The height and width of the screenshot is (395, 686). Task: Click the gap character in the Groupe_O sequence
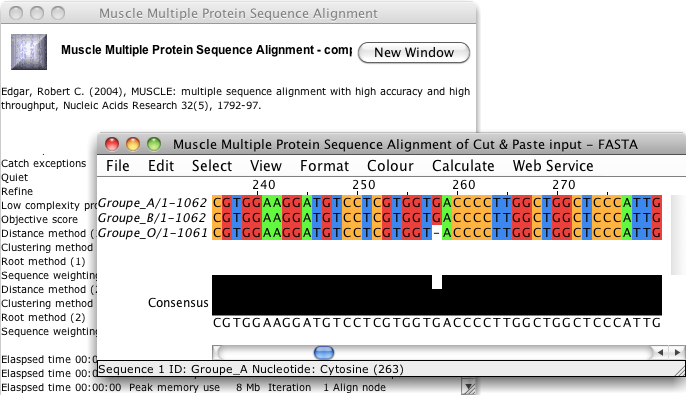point(437,233)
